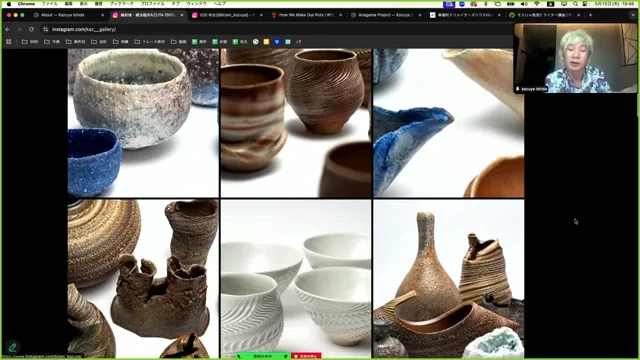Screen dimensions: 640x360
Task: Open the ヘルプ menu
Action: point(220,4)
